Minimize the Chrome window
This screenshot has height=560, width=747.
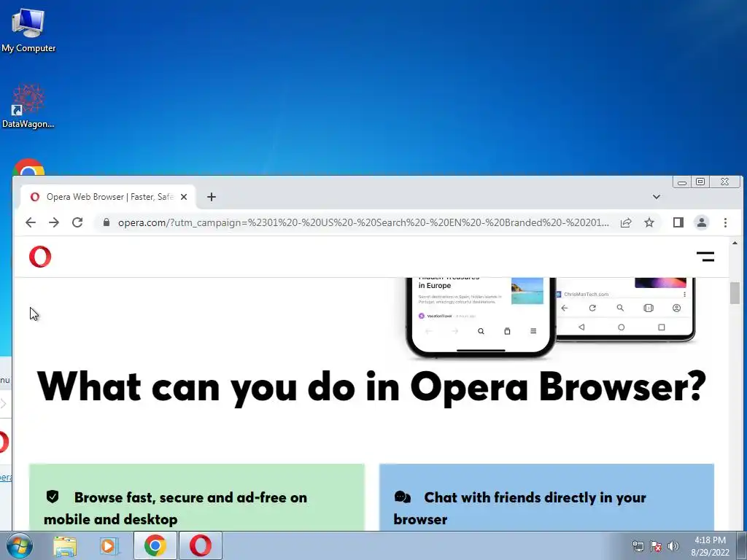point(682,182)
